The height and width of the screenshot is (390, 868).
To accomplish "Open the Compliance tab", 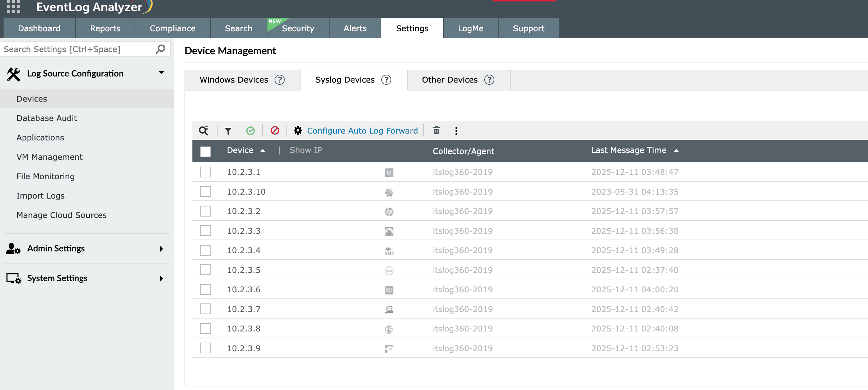I will [x=173, y=28].
